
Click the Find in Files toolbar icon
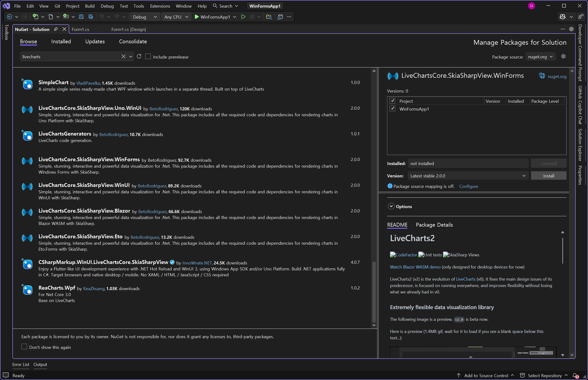point(269,17)
